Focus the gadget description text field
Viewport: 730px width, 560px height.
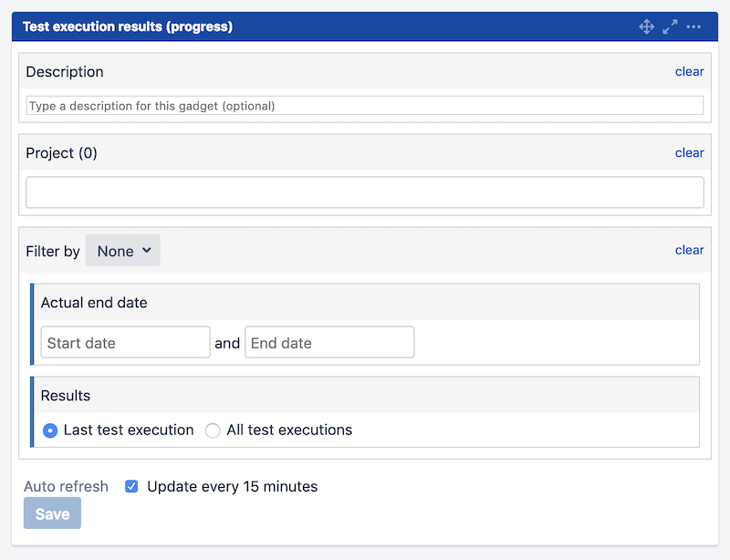pyautogui.click(x=365, y=106)
